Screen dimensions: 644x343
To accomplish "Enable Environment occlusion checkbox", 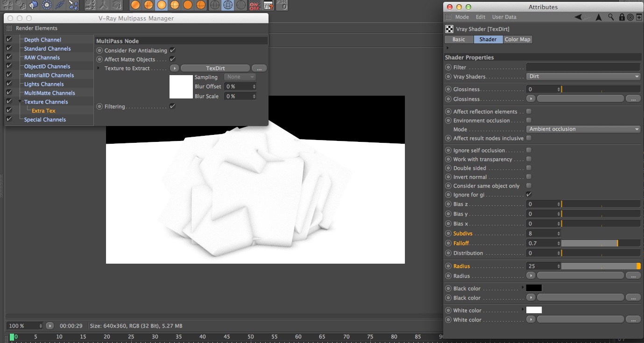I will 529,120.
